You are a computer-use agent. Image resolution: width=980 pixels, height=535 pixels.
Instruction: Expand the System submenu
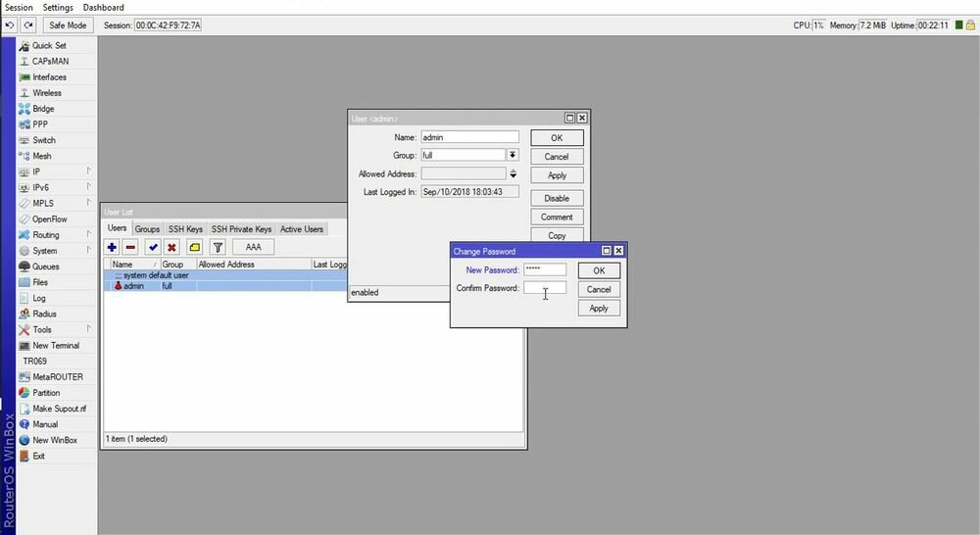56,251
